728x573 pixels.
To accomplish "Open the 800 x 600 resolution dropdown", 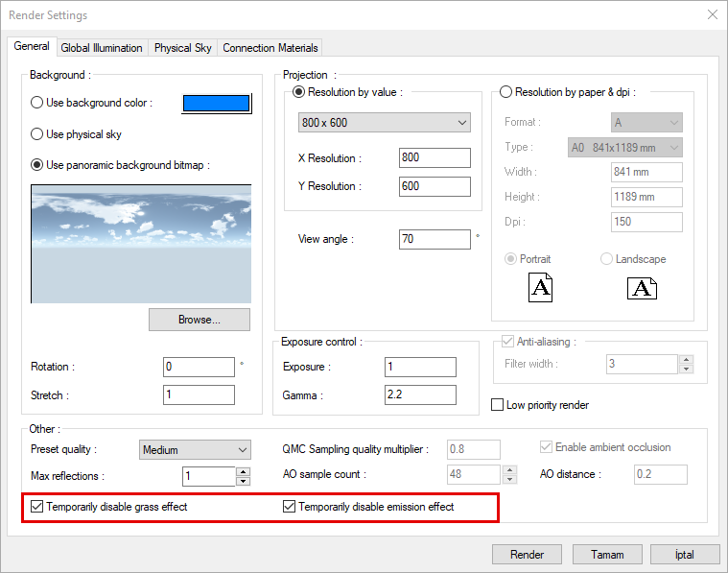I will [385, 123].
